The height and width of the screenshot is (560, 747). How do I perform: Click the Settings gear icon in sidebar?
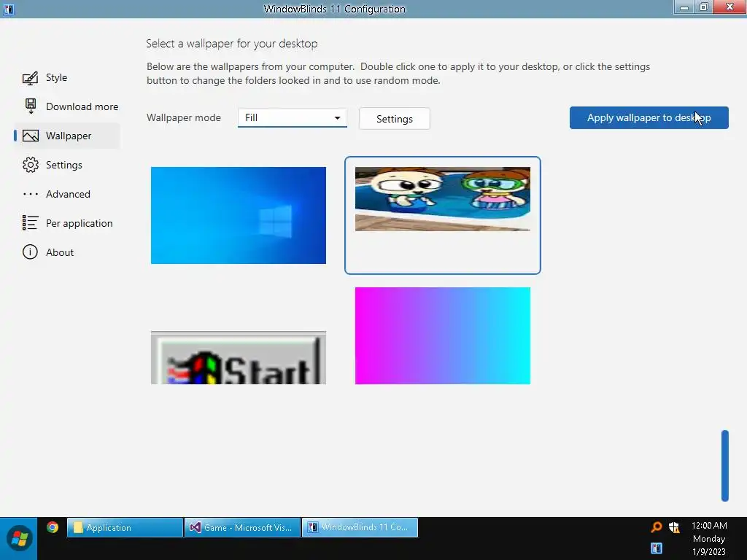coord(30,165)
